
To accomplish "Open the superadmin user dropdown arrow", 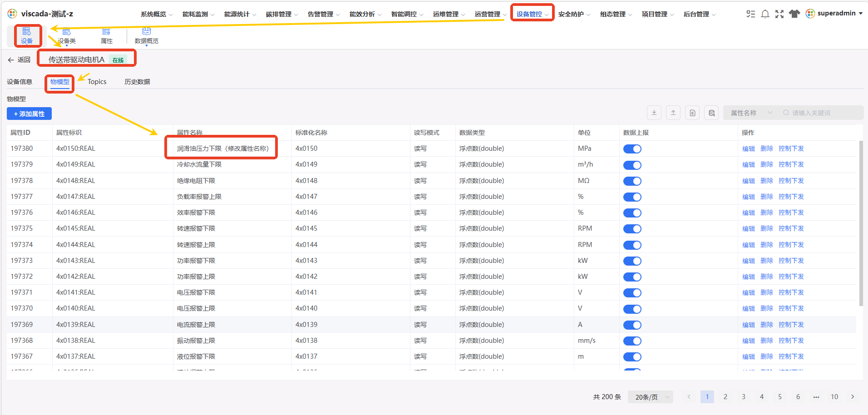I will point(861,14).
